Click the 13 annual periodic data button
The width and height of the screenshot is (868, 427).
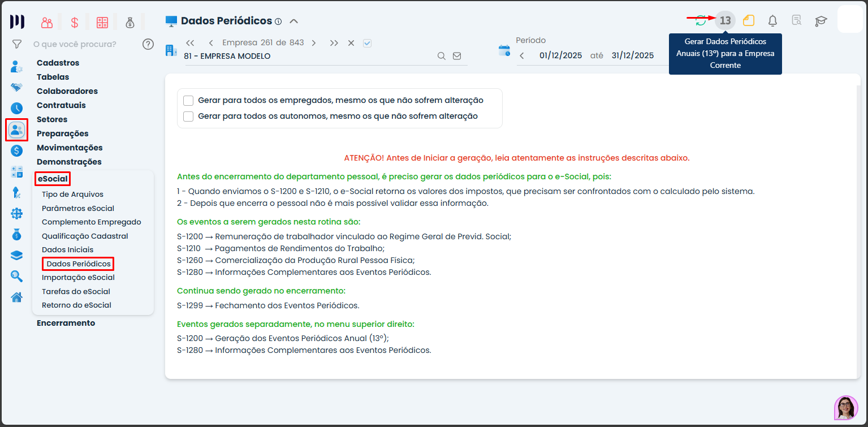coord(725,21)
